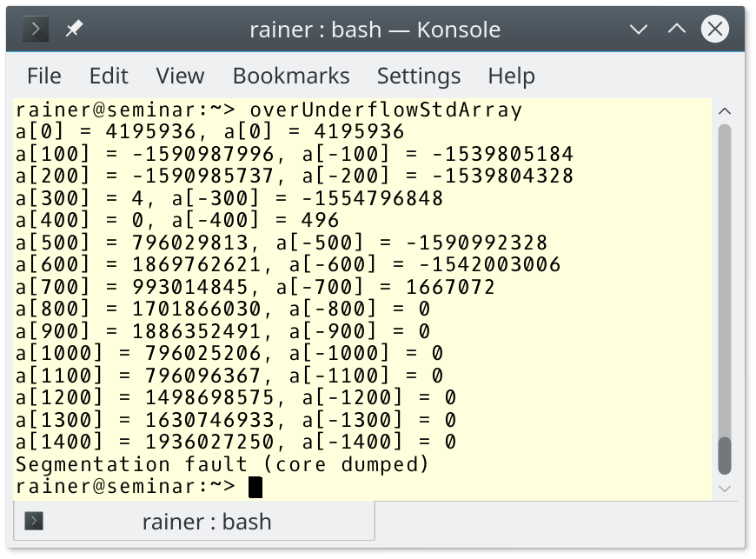Click the scrollbar down arrow
Screen dimensions: 756x559
point(724,489)
